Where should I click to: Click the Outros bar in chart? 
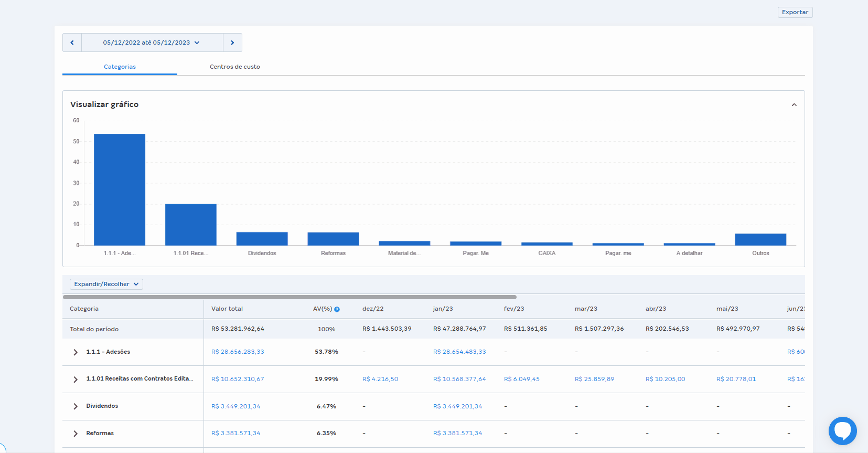tap(760, 239)
